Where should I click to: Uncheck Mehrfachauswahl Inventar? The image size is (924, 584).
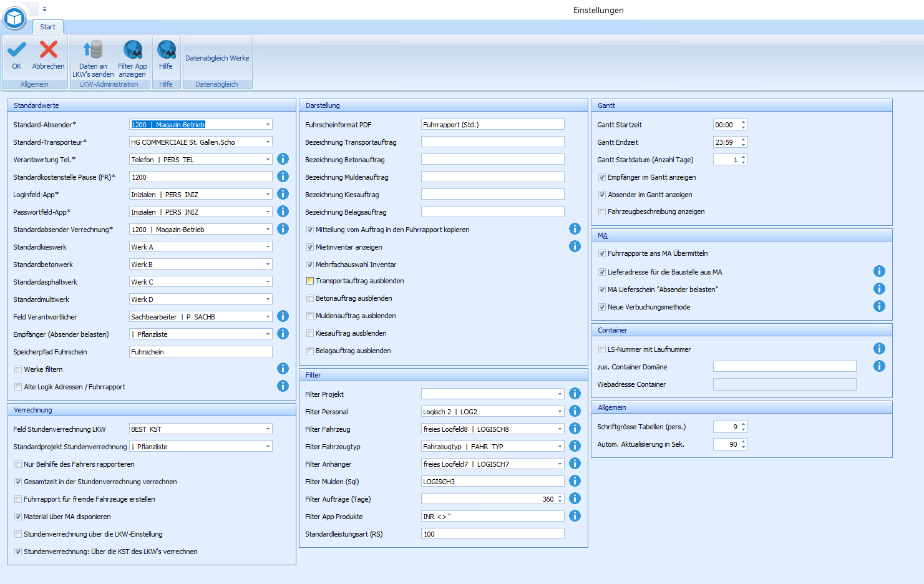click(x=310, y=265)
